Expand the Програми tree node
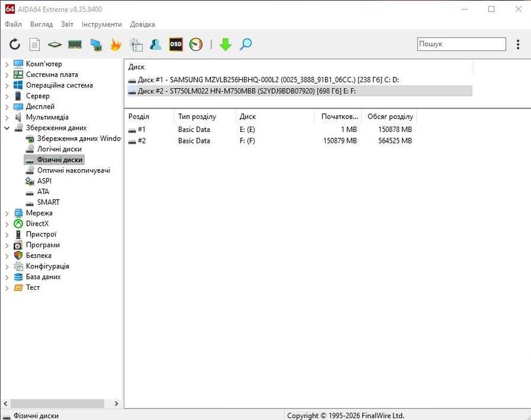This screenshot has height=420, width=531. (7, 245)
